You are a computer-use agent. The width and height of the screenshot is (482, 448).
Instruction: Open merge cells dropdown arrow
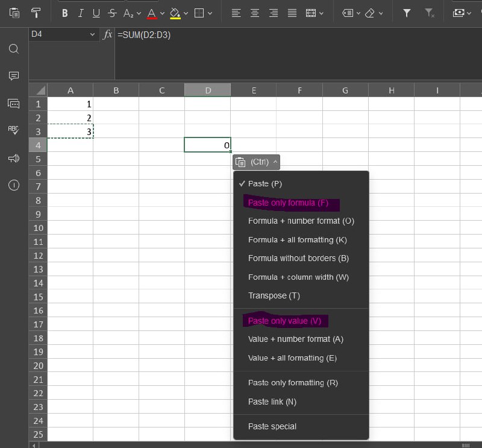(322, 13)
